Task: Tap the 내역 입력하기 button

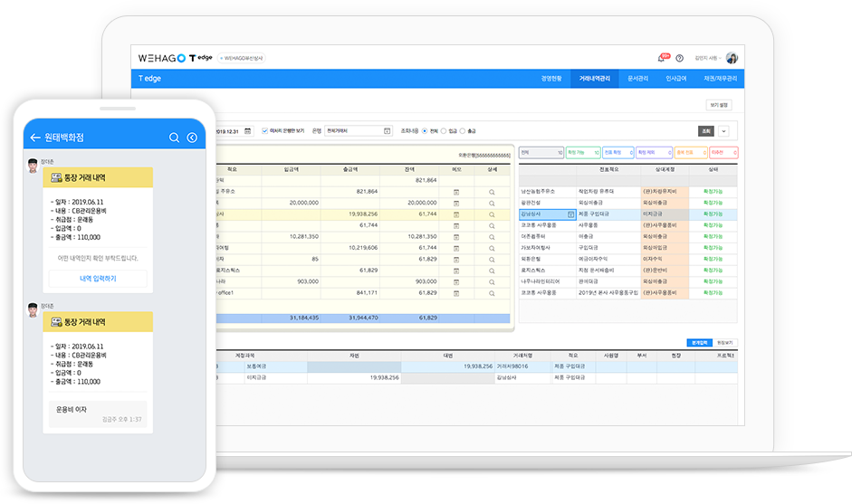Action: pyautogui.click(x=98, y=278)
